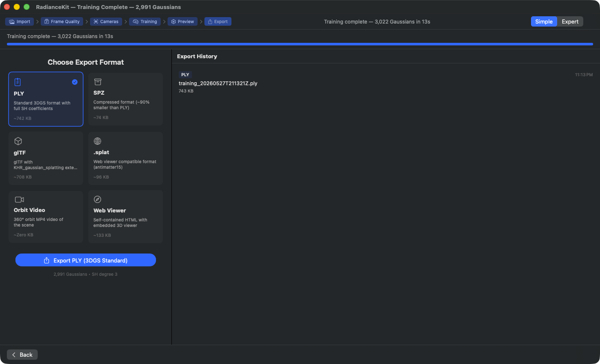Viewport: 600px width, 364px height.
Task: Open the Frame Quality step
Action: click(x=62, y=21)
